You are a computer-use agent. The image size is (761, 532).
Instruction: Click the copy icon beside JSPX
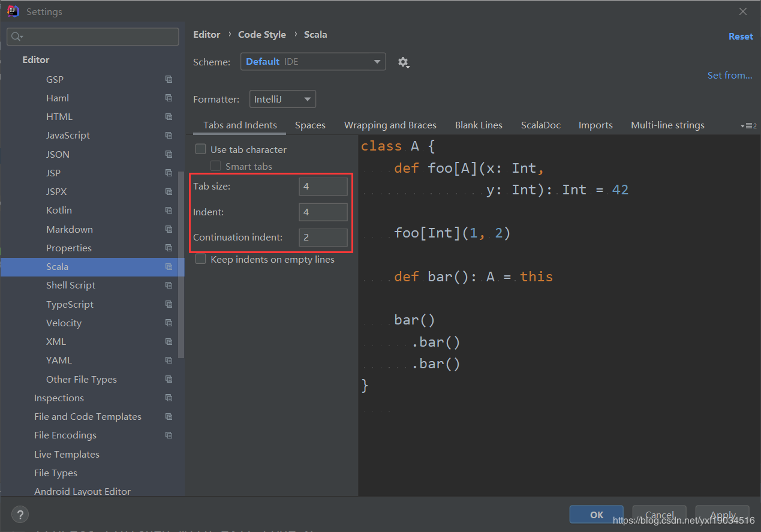(x=169, y=191)
